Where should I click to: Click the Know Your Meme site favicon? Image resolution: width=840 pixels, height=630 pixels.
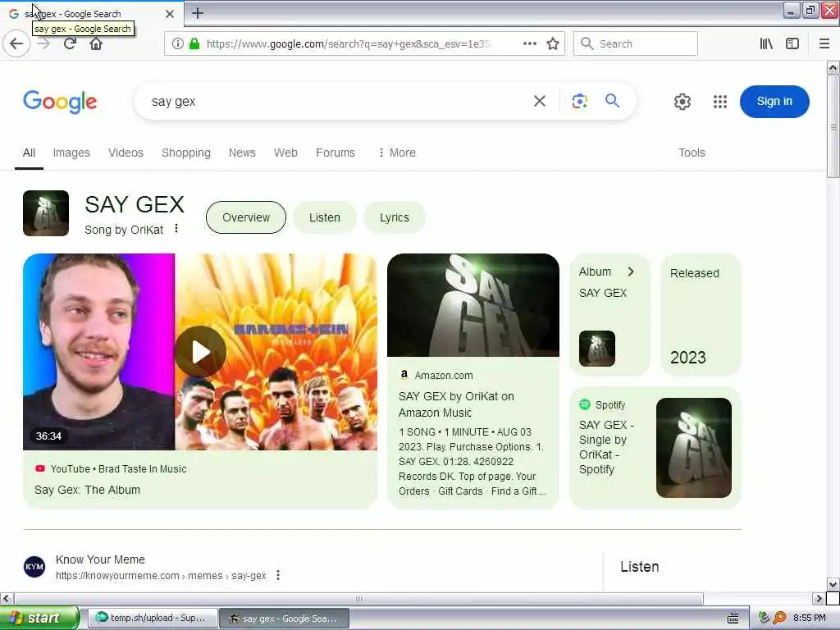[x=34, y=566]
